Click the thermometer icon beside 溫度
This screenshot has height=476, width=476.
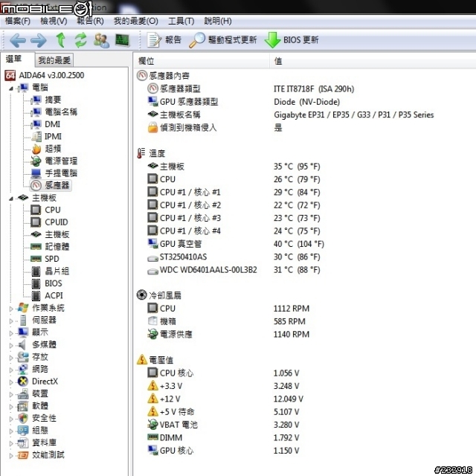coord(141,153)
